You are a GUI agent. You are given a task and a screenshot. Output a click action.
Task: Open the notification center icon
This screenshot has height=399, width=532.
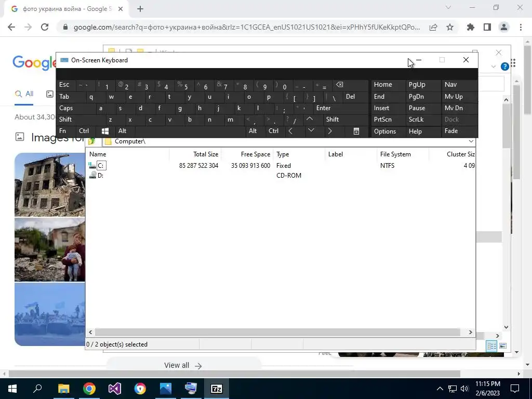515,389
